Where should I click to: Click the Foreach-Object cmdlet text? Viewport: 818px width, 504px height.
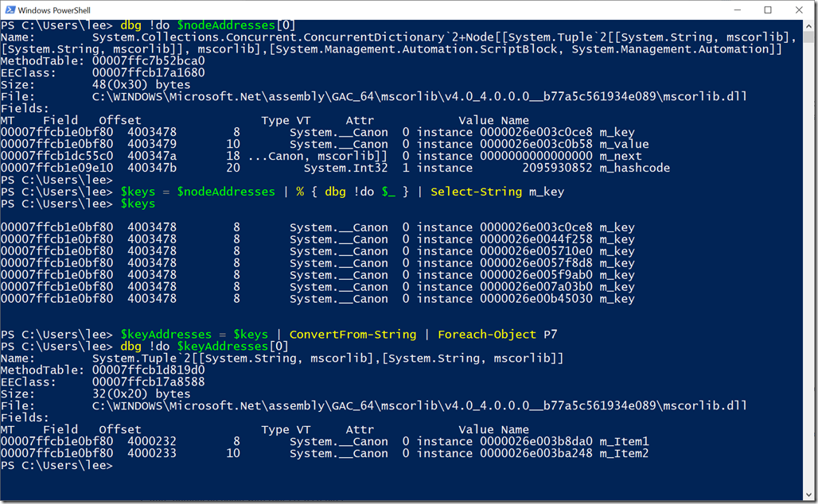pos(487,335)
